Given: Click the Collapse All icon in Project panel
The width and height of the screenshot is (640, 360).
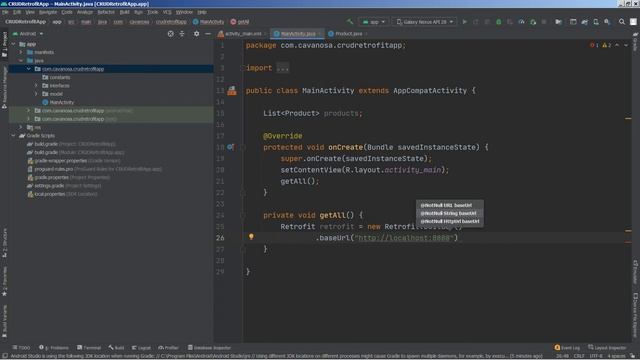Looking at the screenshot, I should click(182, 34).
